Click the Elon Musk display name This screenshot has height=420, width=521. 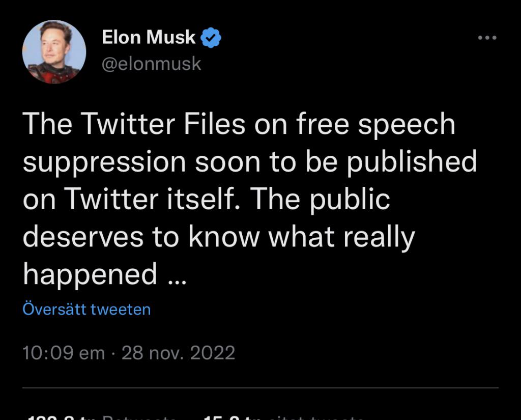pos(149,37)
